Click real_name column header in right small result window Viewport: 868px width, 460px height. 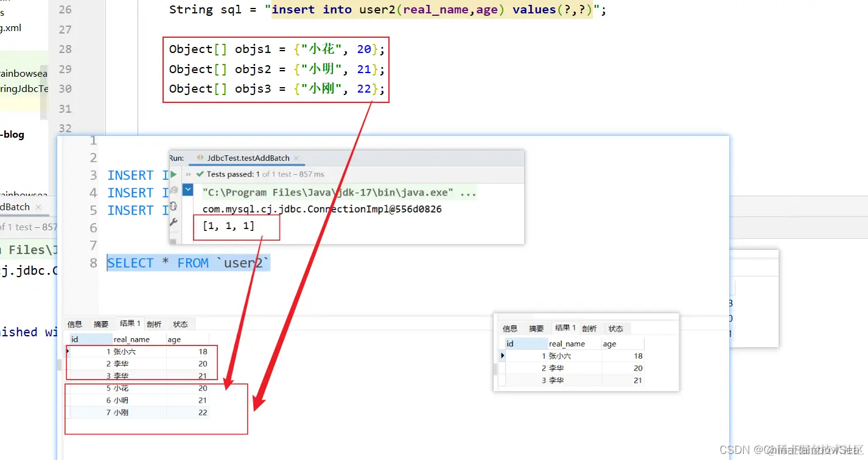point(575,344)
